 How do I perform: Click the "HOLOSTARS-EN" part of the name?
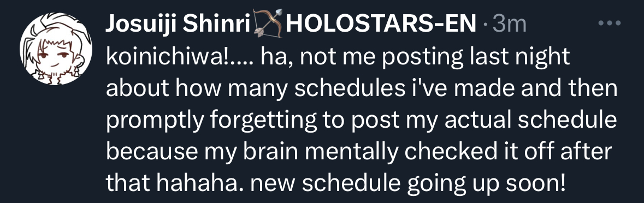(x=381, y=24)
